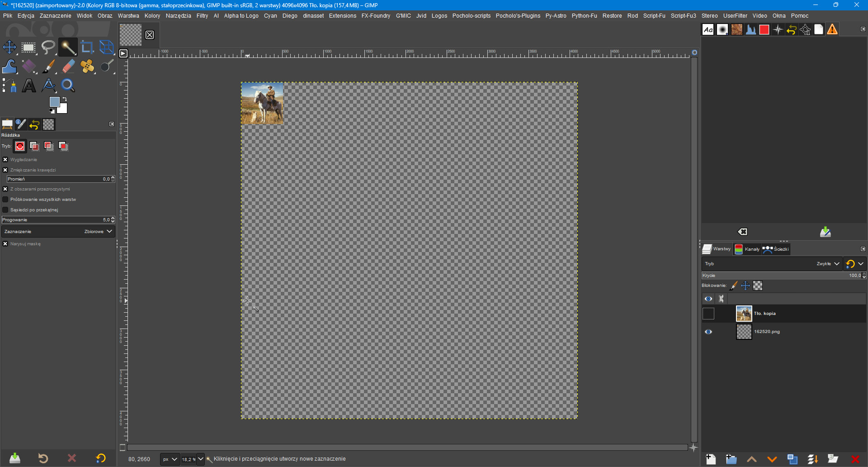Image resolution: width=868 pixels, height=467 pixels.
Task: Hide the 162520.png layer
Action: [708, 332]
